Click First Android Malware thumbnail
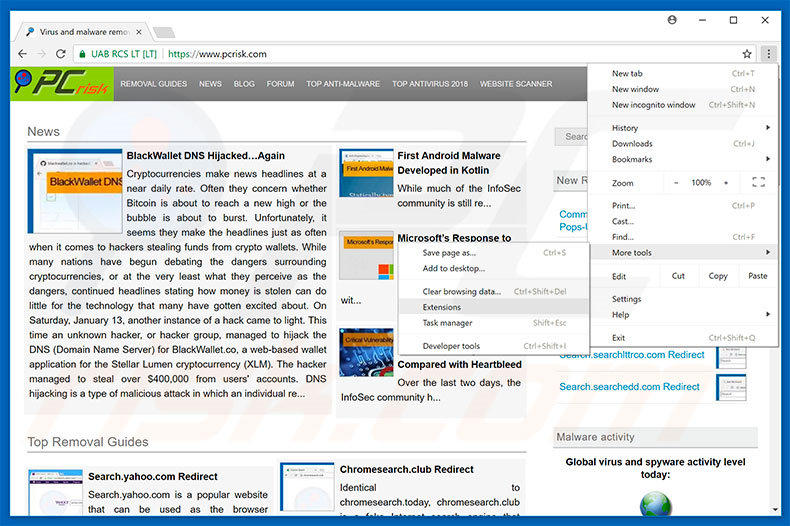The height and width of the screenshot is (526, 790). coord(366,173)
